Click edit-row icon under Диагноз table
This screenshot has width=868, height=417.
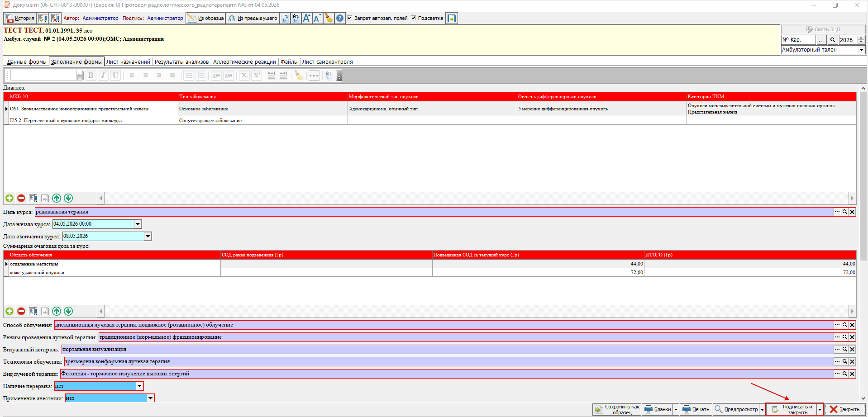33,198
